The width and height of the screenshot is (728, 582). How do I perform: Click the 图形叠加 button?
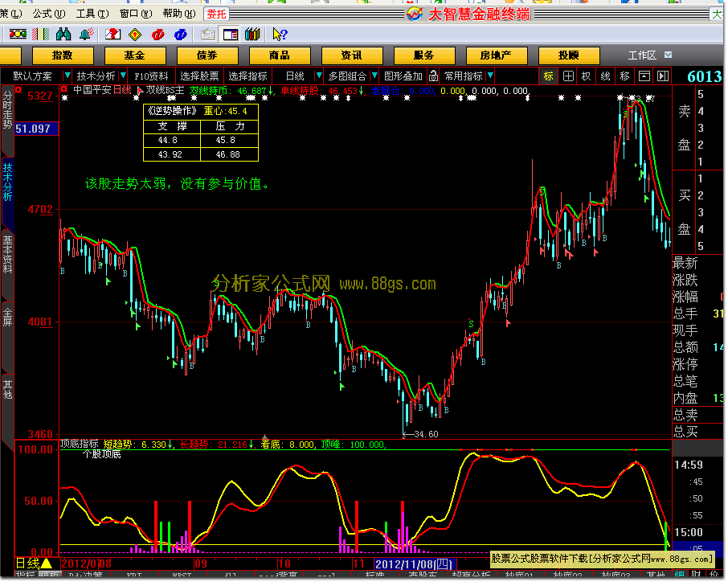[403, 76]
